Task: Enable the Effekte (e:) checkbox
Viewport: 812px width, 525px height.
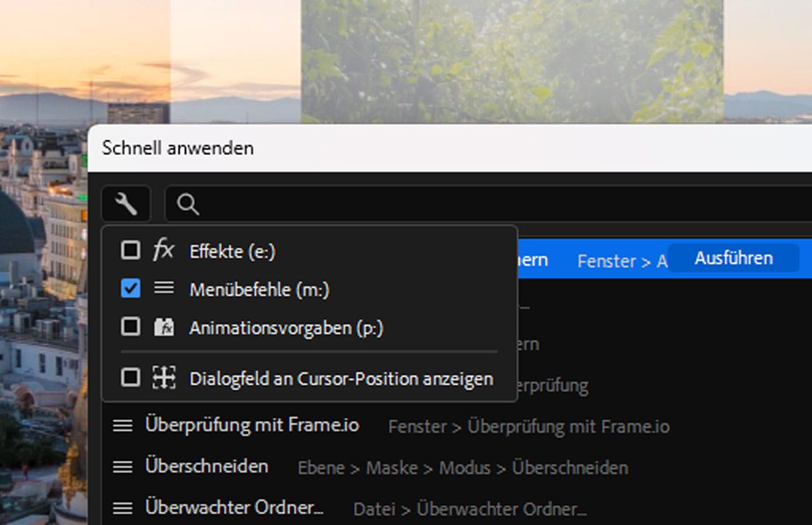Action: 131,251
